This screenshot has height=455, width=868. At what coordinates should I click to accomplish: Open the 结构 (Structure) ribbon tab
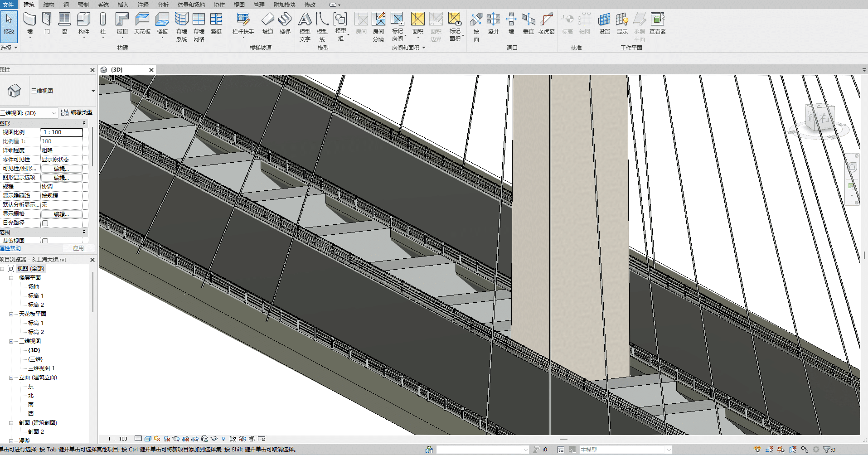[x=48, y=5]
